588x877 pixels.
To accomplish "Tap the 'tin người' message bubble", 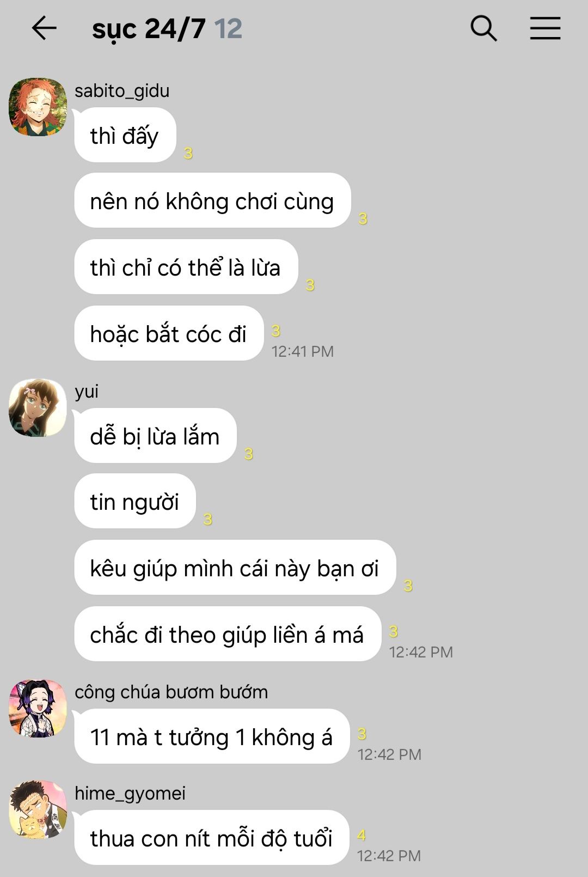I will point(135,501).
